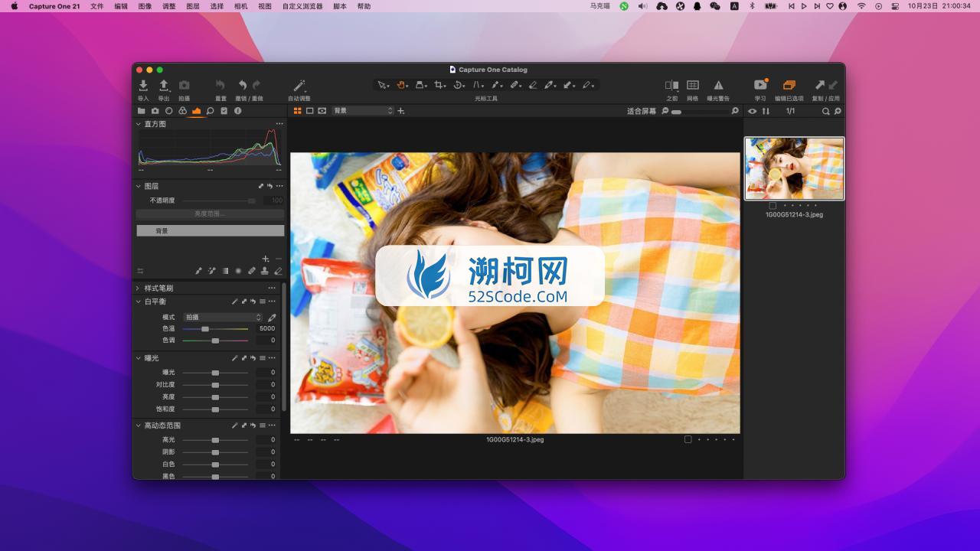The height and width of the screenshot is (551, 980).
Task: Click the 重做 redo arrow
Action: tap(256, 85)
